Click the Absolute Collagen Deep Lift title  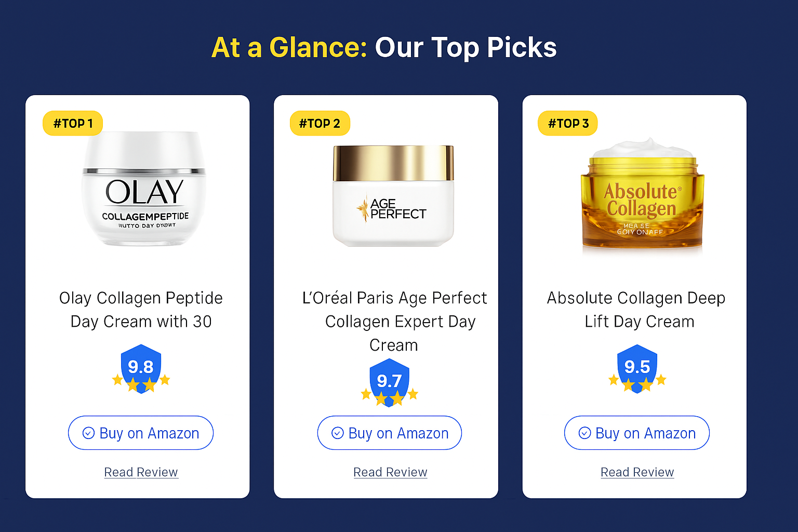pyautogui.click(x=637, y=310)
